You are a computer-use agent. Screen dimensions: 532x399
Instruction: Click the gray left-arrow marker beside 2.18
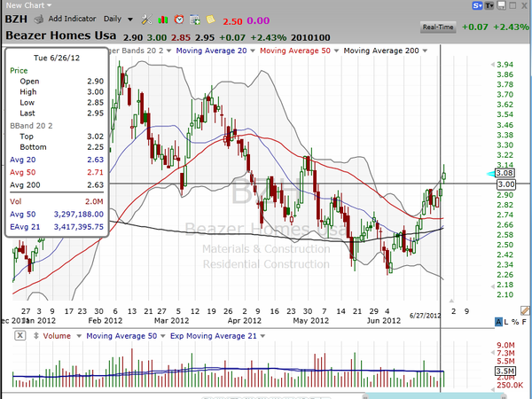493,286
